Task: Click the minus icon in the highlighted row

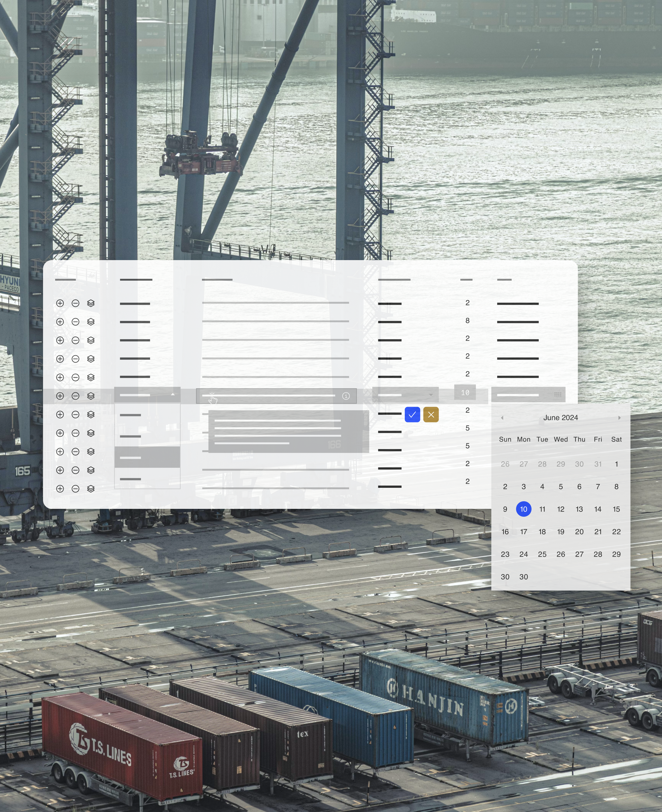Action: click(x=75, y=396)
